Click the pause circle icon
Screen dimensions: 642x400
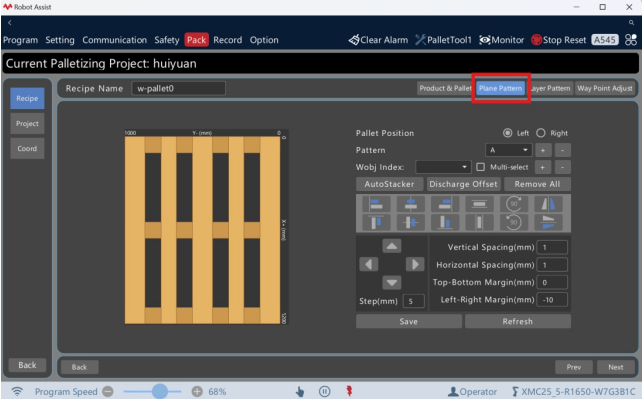pyautogui.click(x=324, y=392)
